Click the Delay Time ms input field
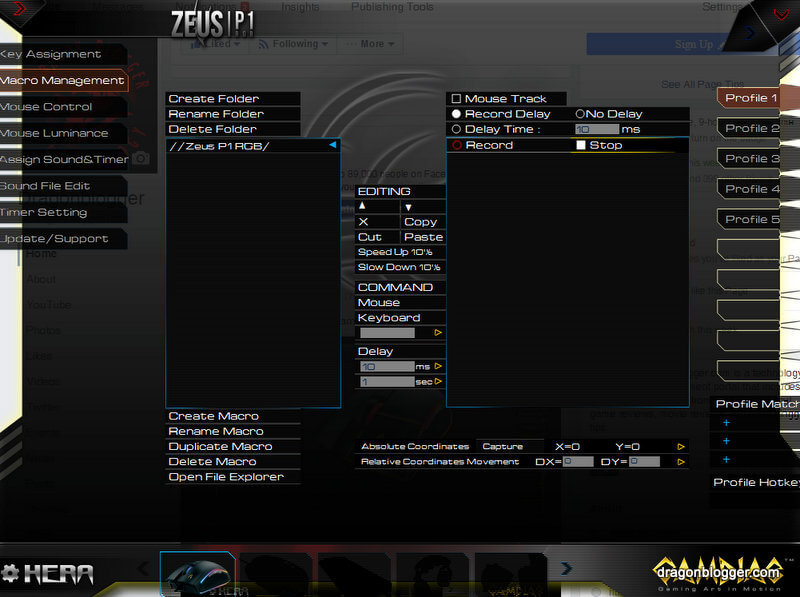Viewport: 800px width, 597px height. point(597,129)
